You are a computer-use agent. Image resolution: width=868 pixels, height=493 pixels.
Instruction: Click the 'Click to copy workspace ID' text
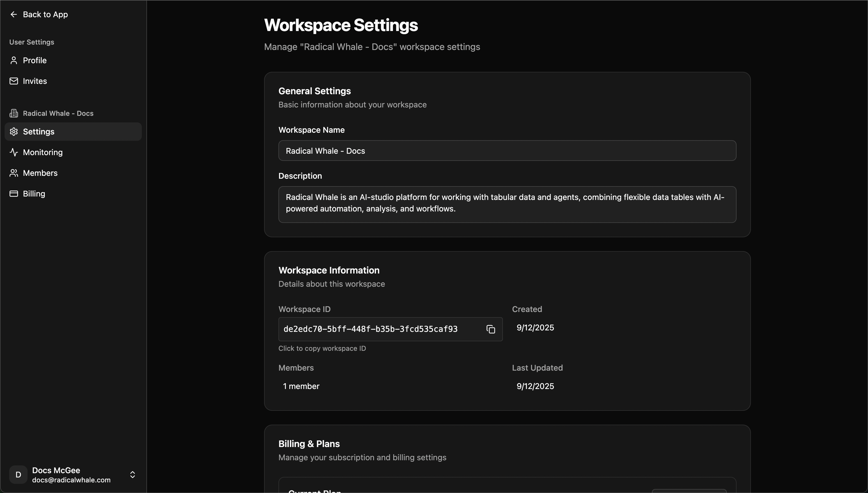[x=322, y=348]
